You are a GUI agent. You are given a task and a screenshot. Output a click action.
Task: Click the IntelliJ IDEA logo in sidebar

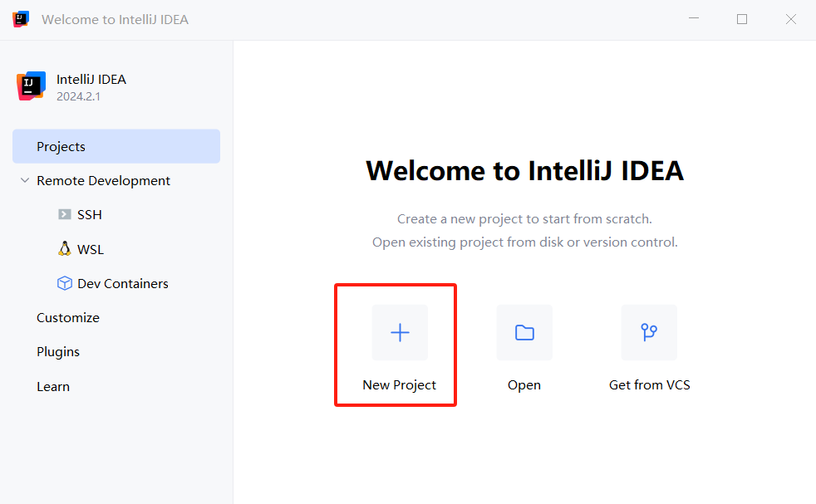(x=31, y=86)
